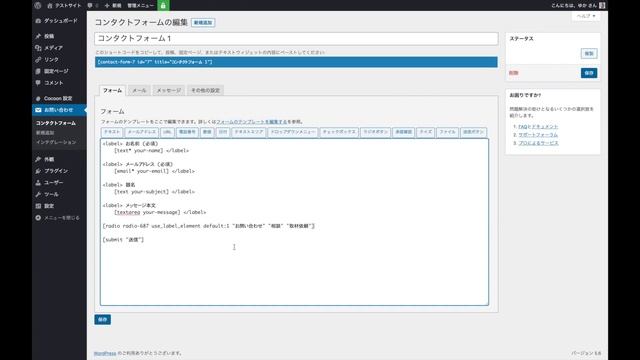Switch to the メッセージ tab

coord(169,90)
